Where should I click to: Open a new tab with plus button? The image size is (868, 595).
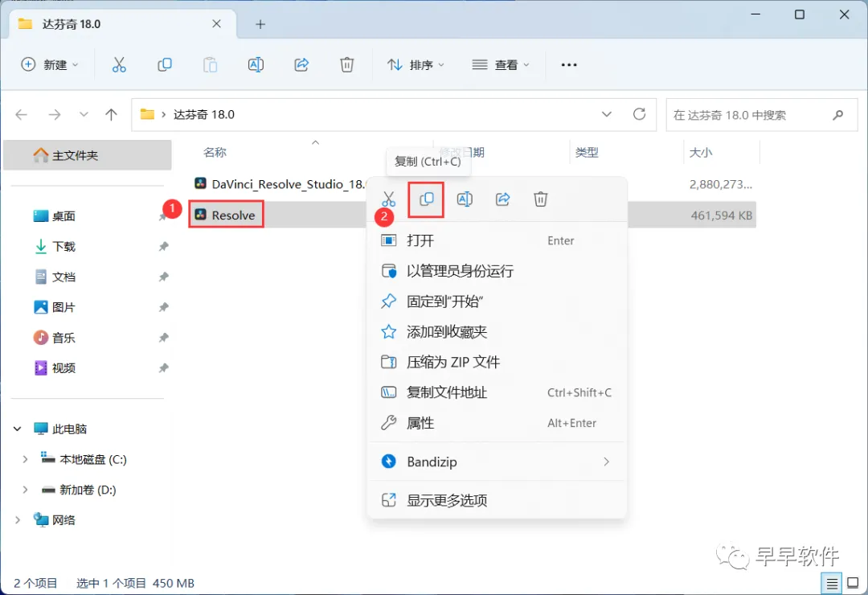tap(260, 24)
